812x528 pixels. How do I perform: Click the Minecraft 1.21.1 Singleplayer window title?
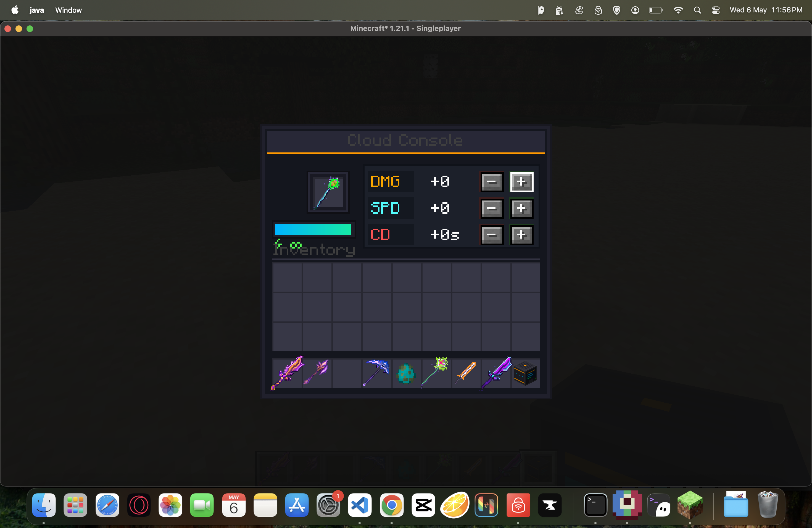(405, 28)
